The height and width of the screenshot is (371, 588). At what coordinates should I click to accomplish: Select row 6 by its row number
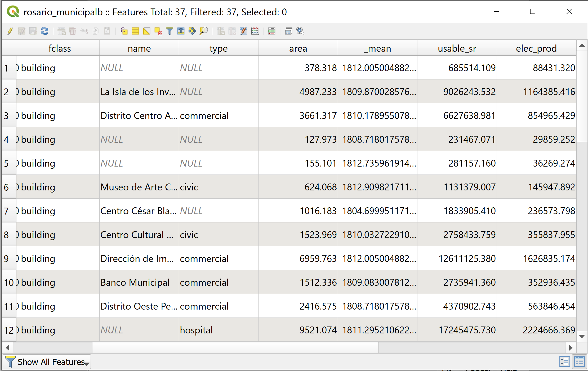pos(9,187)
